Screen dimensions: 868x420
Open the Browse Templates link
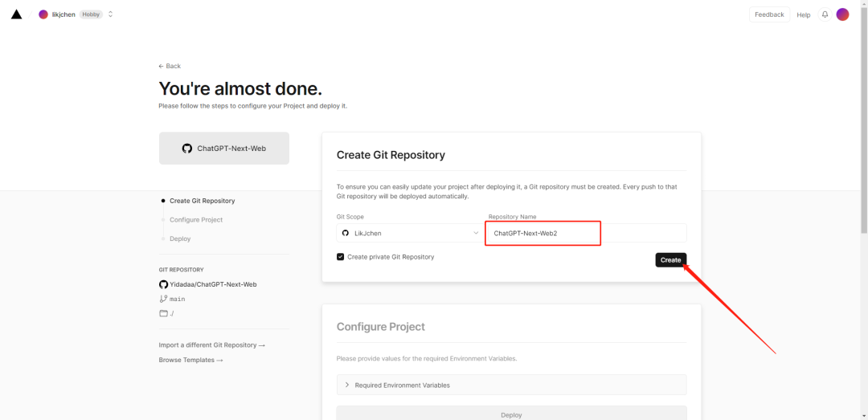point(190,361)
